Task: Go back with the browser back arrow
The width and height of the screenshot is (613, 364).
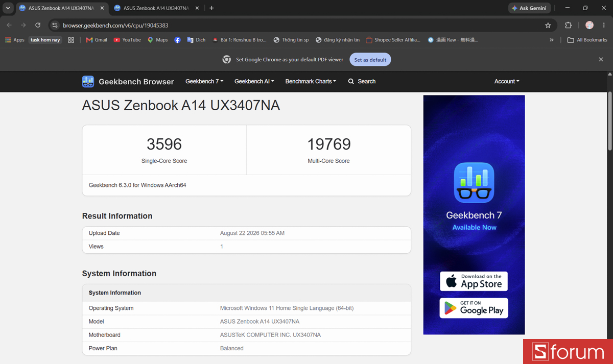Action: click(x=9, y=25)
